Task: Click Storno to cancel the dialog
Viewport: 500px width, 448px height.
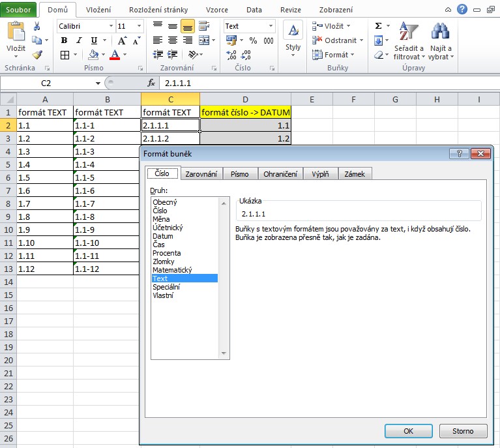Action: (x=463, y=431)
